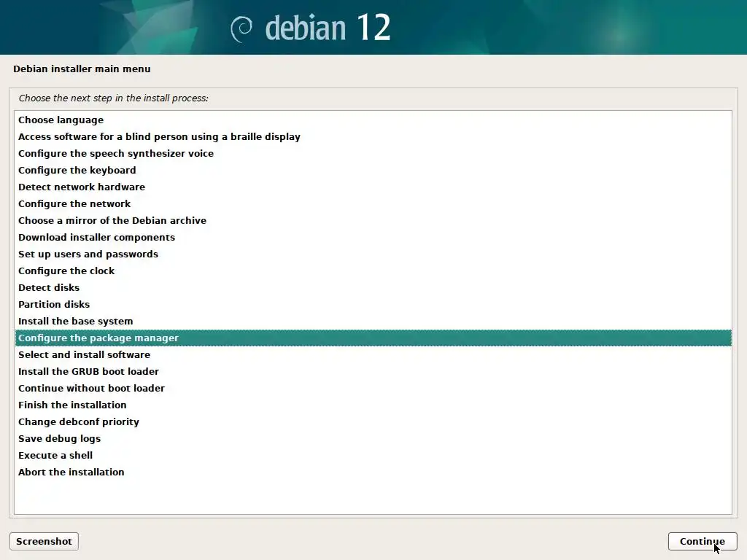The image size is (747, 560).
Task: Select "Access software for a blind person using a braille display"
Action: 373,136
